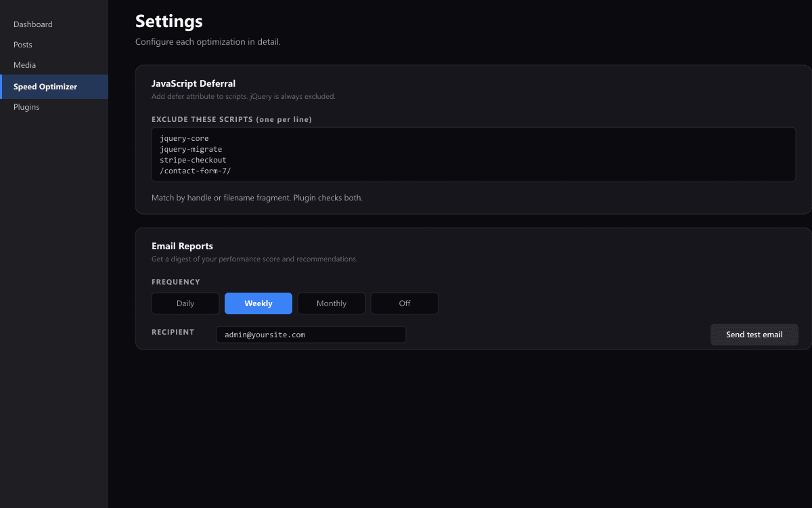The height and width of the screenshot is (508, 812).
Task: Click the Email Reports heading
Action: click(x=182, y=246)
